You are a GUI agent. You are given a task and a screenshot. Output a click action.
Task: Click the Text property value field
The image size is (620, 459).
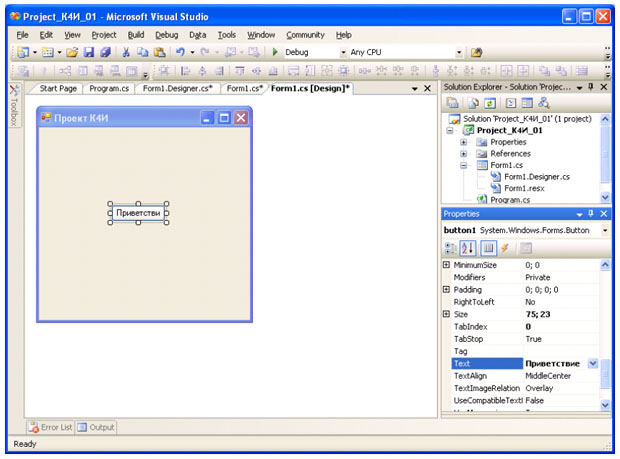555,363
